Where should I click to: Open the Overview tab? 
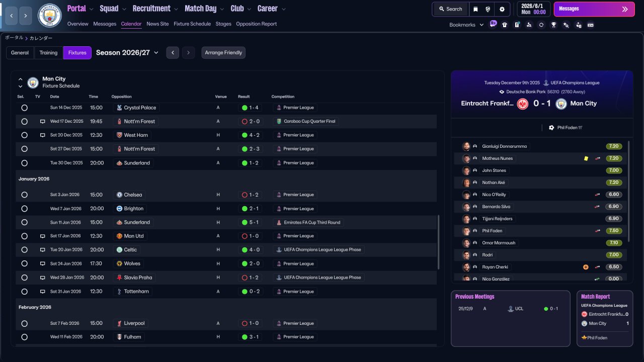point(77,24)
